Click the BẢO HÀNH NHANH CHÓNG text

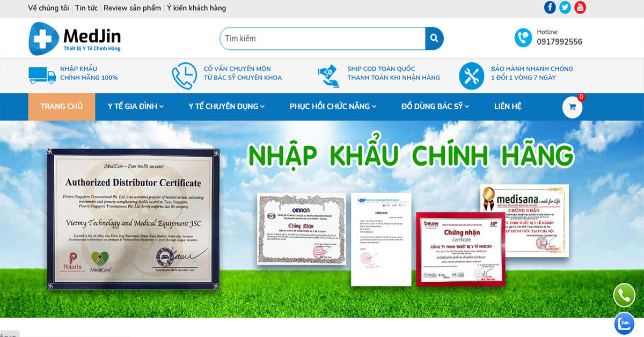(x=532, y=69)
